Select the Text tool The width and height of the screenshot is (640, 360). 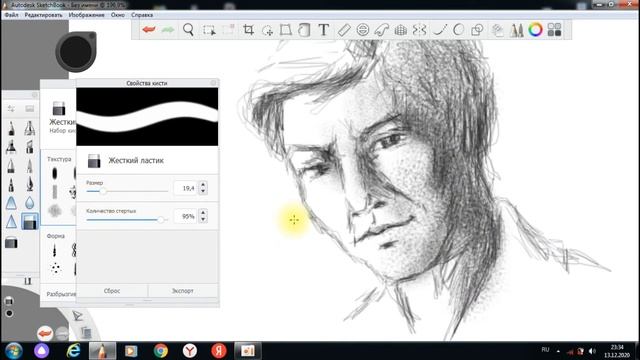point(324,30)
